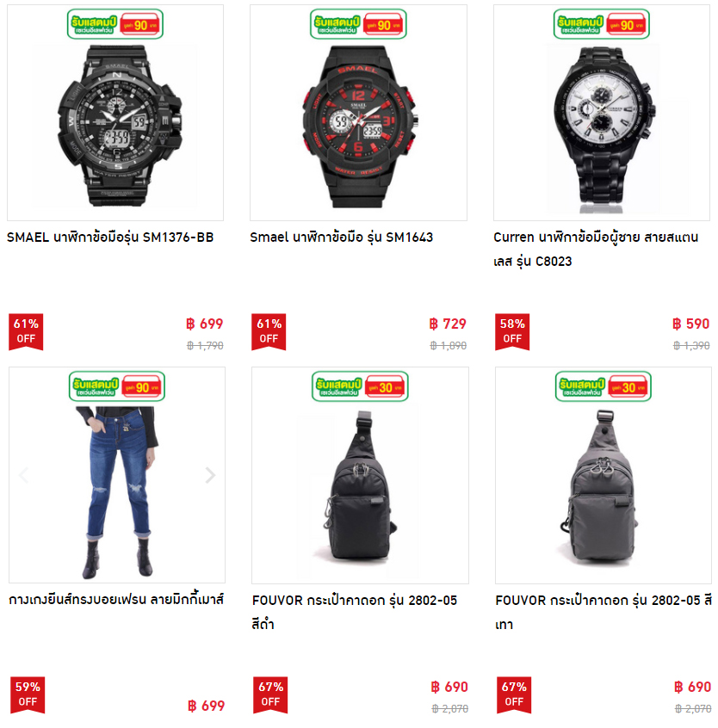
Task: Click the 7-Eleven stamp 90 badge above the SM1376-BB watch
Action: point(115,24)
